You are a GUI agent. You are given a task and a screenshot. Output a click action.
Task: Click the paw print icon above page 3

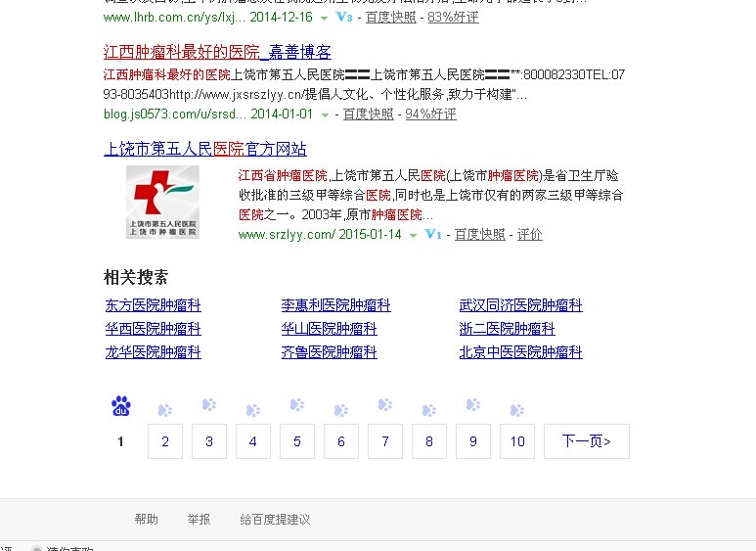pos(209,404)
